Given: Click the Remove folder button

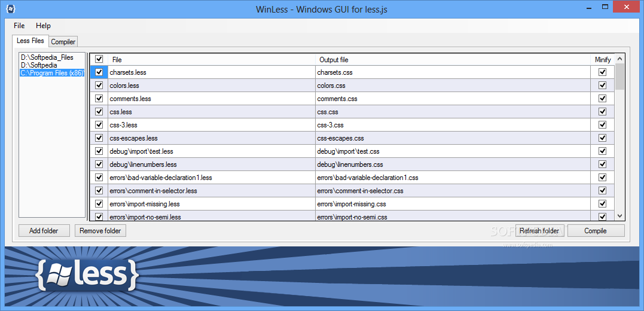Looking at the screenshot, I should click(x=100, y=230).
